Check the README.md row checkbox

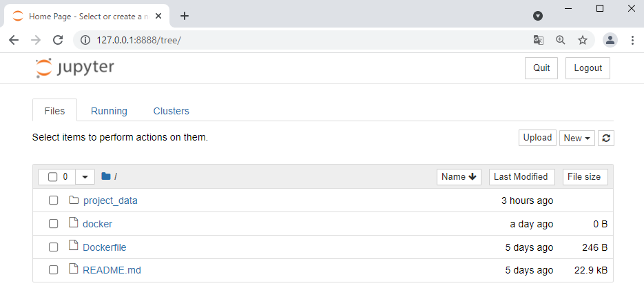[x=54, y=270]
